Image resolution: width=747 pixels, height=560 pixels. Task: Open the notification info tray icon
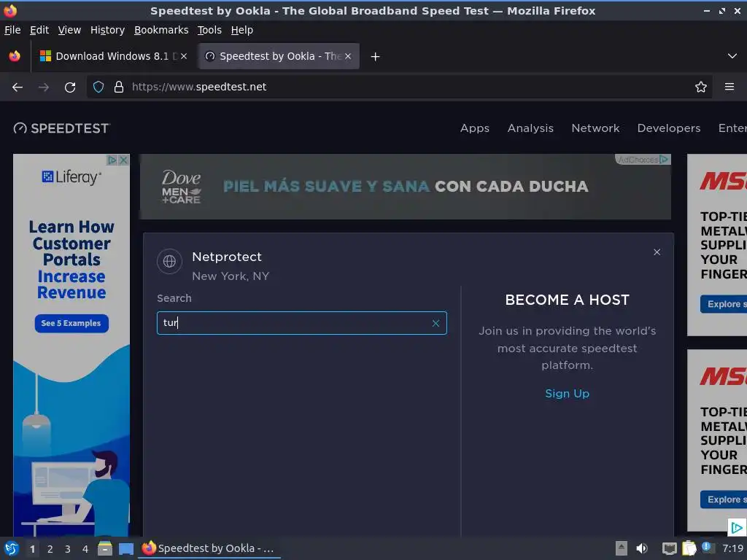[708, 548]
